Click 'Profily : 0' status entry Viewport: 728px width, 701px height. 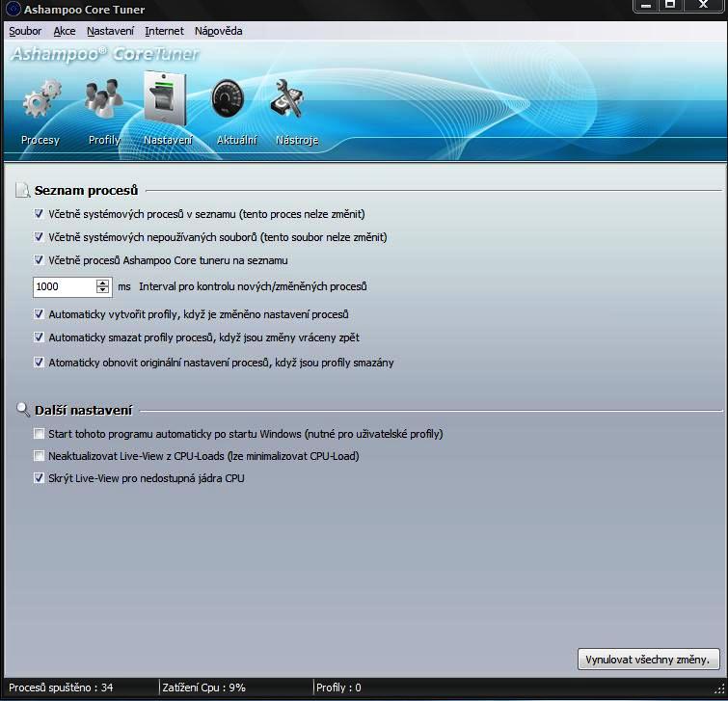tap(338, 688)
